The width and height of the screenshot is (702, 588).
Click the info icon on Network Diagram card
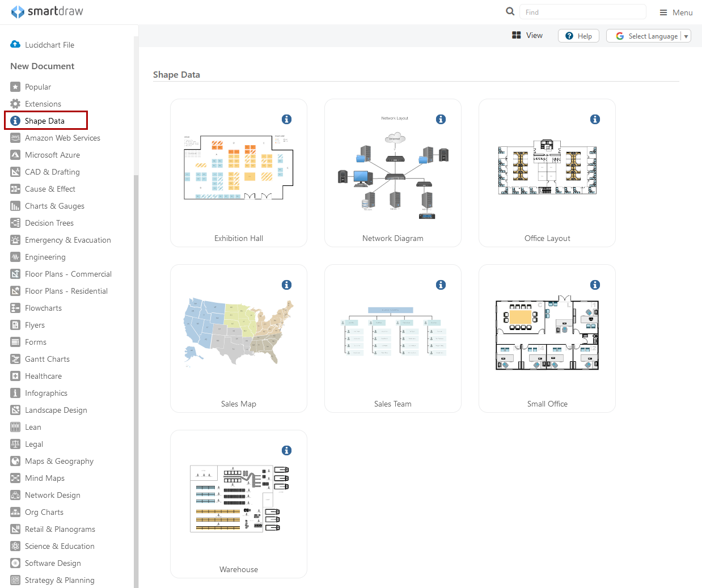coord(441,119)
